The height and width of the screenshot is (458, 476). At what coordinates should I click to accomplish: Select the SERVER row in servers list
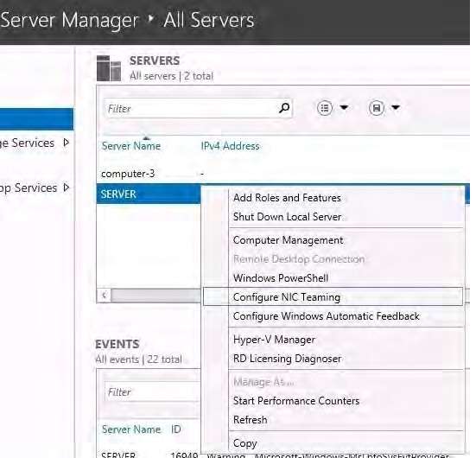click(x=148, y=194)
